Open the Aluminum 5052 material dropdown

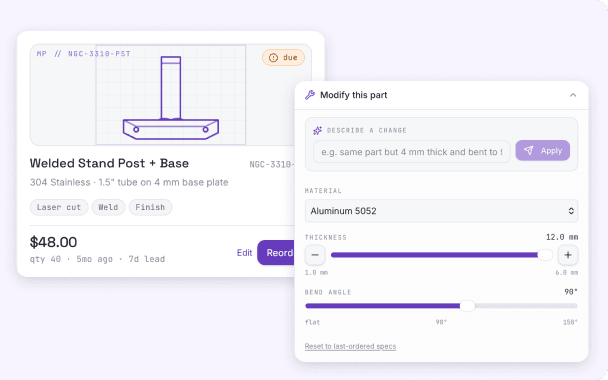coord(441,211)
